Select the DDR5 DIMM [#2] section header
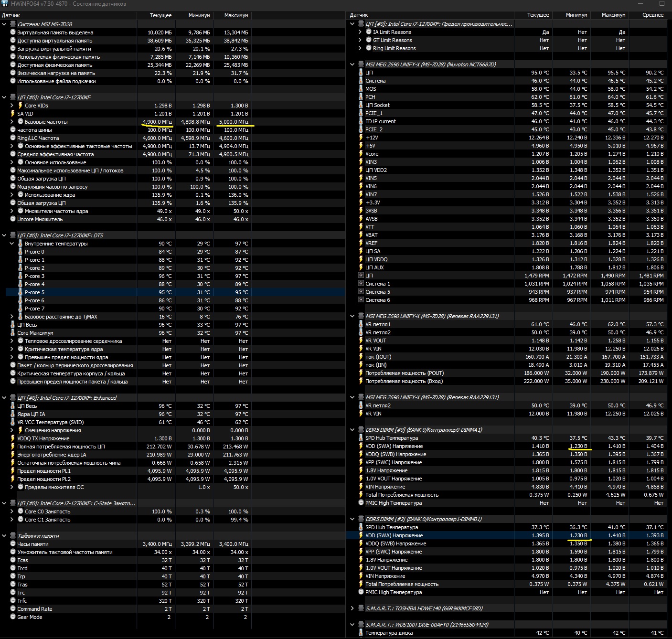 (424, 519)
